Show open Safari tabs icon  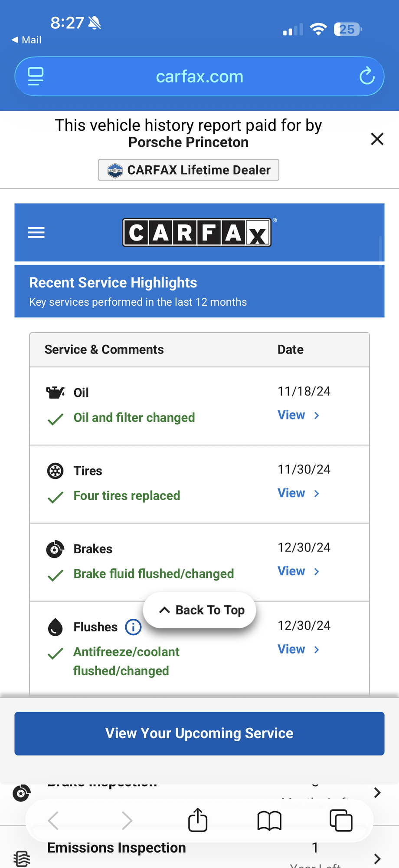pyautogui.click(x=341, y=821)
